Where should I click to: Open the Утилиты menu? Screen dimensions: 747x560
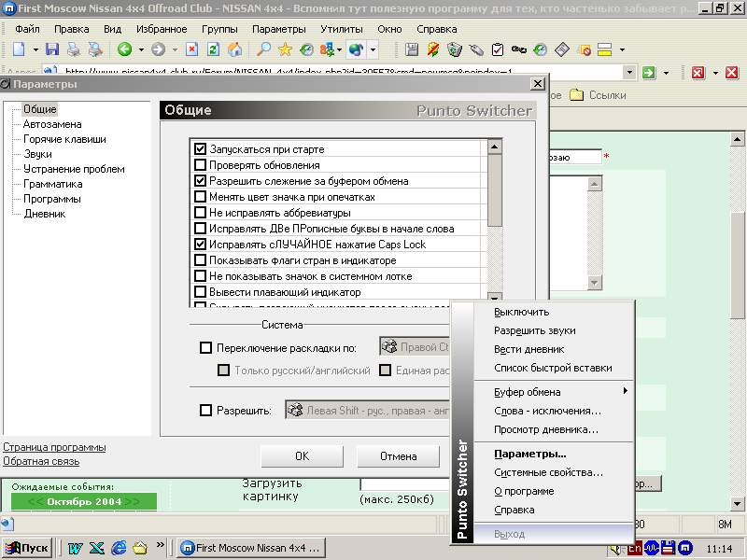pos(342,29)
